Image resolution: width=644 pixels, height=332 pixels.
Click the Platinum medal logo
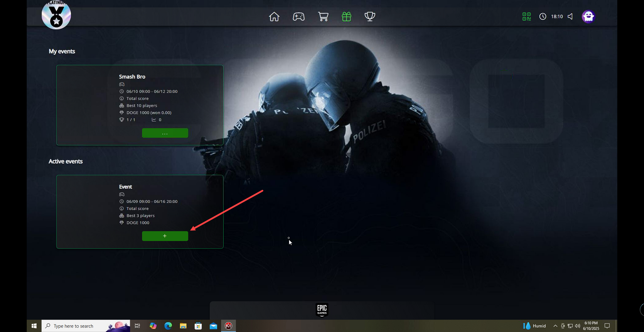click(x=56, y=15)
